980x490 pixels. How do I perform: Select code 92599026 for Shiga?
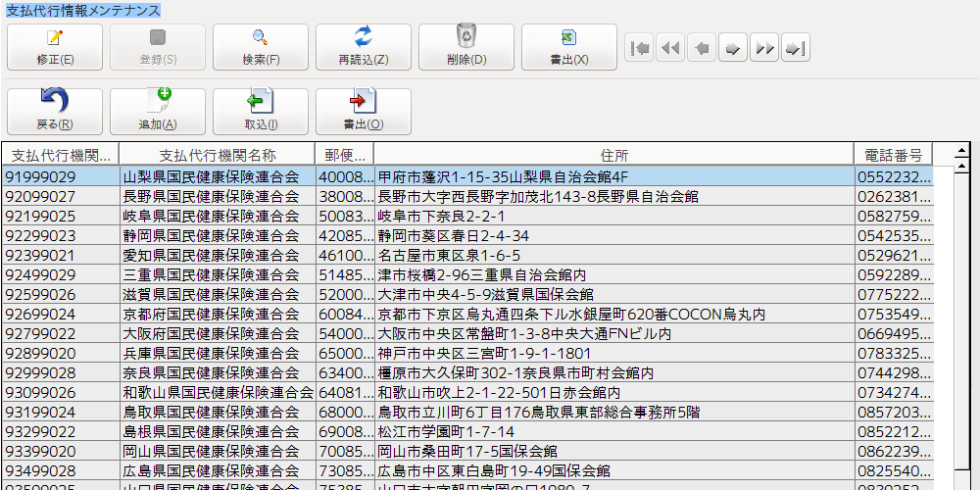coord(61,294)
